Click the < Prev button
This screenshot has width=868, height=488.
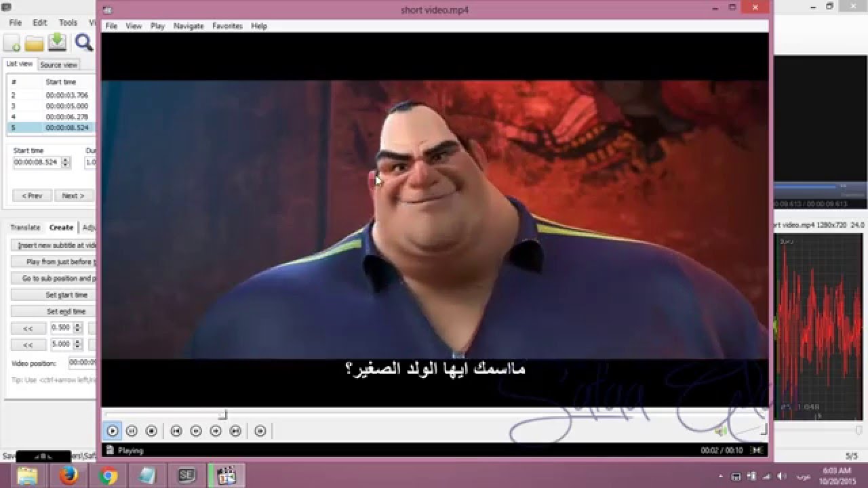32,195
